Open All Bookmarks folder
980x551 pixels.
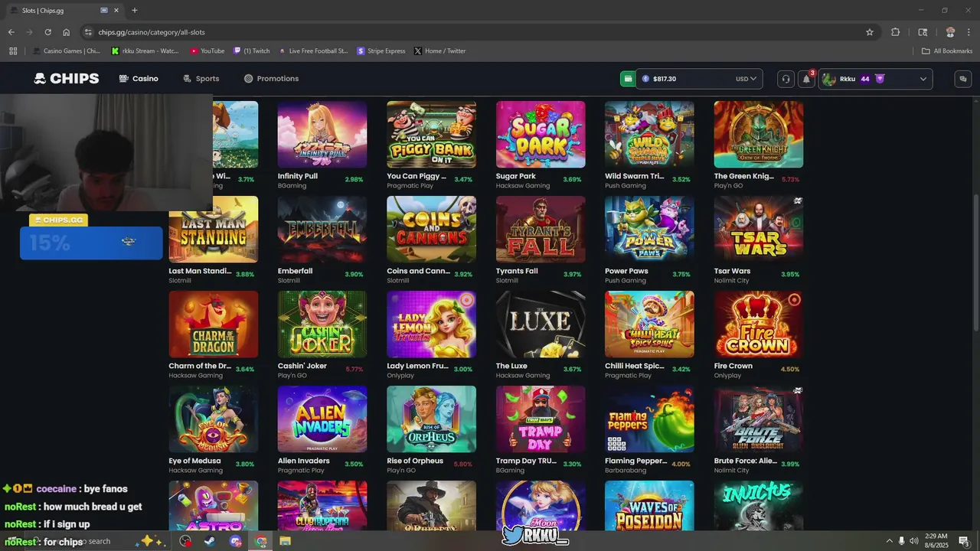click(946, 51)
